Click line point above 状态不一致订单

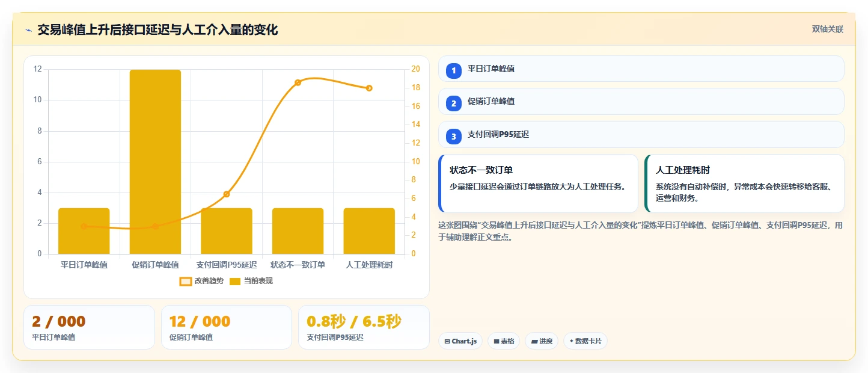(298, 82)
